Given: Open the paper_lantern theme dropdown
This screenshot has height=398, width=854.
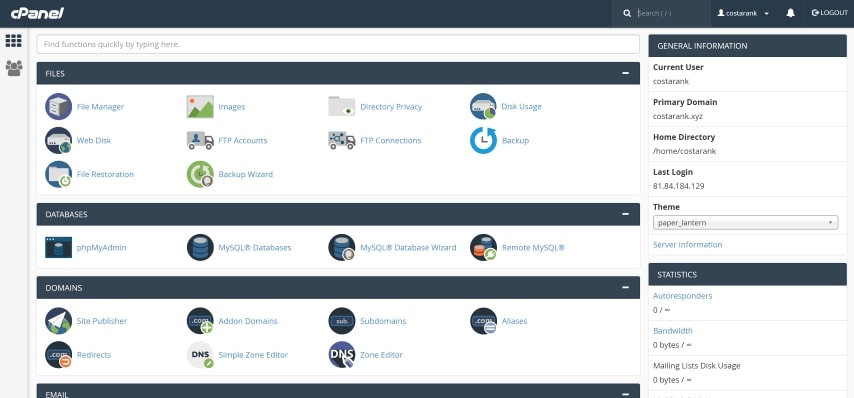Looking at the screenshot, I should [x=745, y=222].
